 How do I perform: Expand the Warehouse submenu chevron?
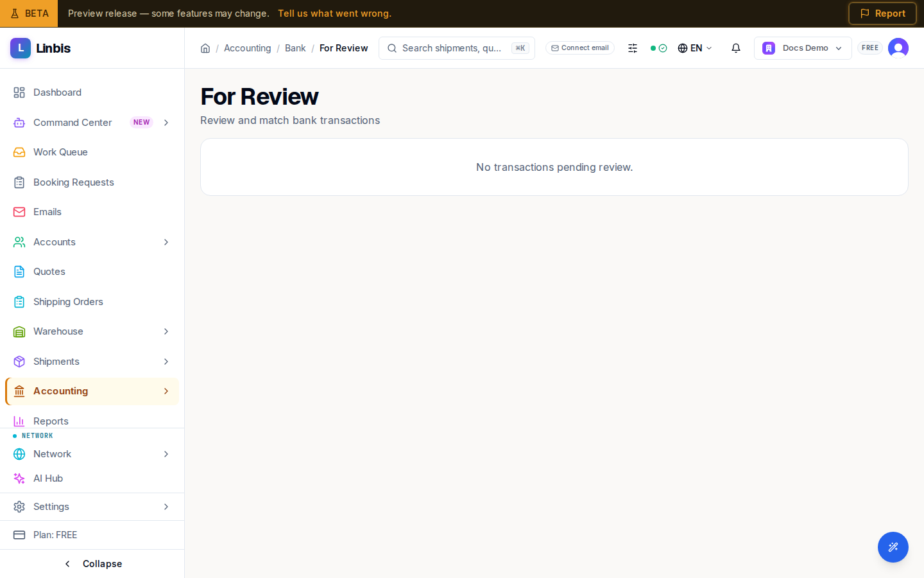click(166, 331)
